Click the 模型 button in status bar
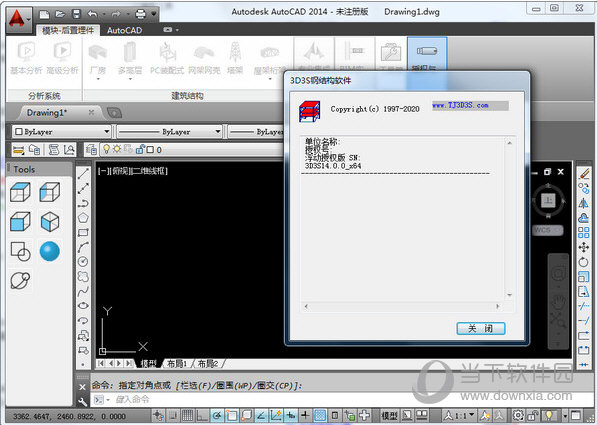The image size is (597, 425). point(389,416)
